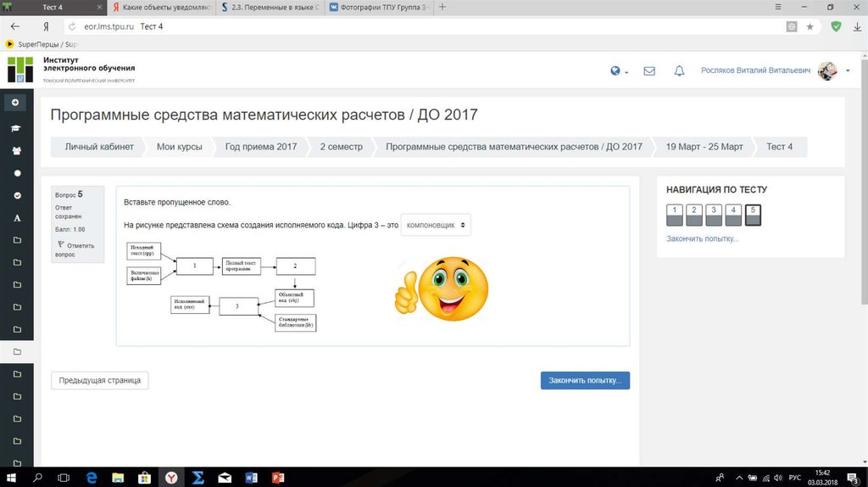The image size is (868, 487).
Task: Open the notifications bell icon
Action: tap(679, 71)
